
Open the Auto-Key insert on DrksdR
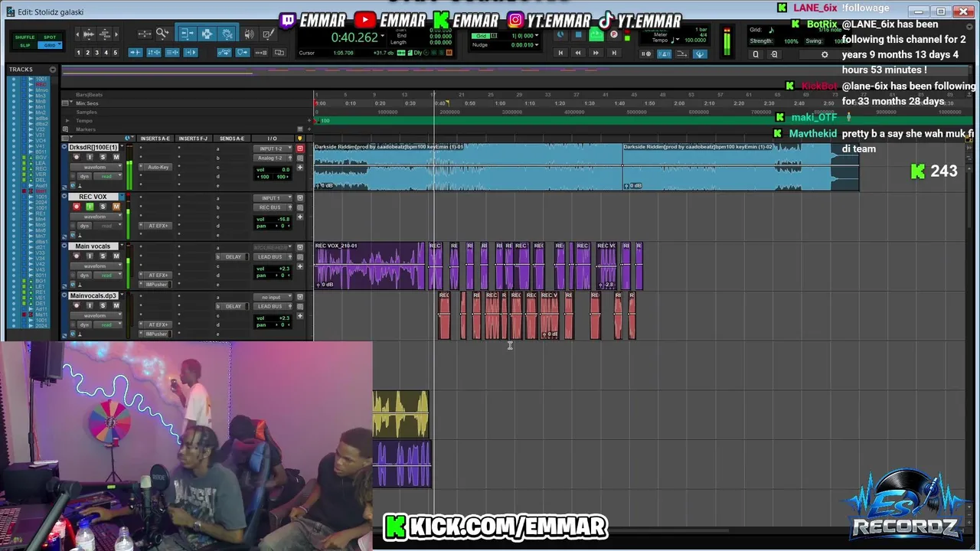(x=158, y=167)
